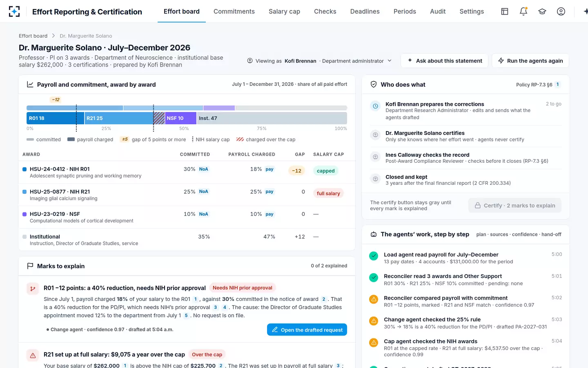The width and height of the screenshot is (588, 368).
Task: Open the Salary cap tab
Action: coord(284,11)
